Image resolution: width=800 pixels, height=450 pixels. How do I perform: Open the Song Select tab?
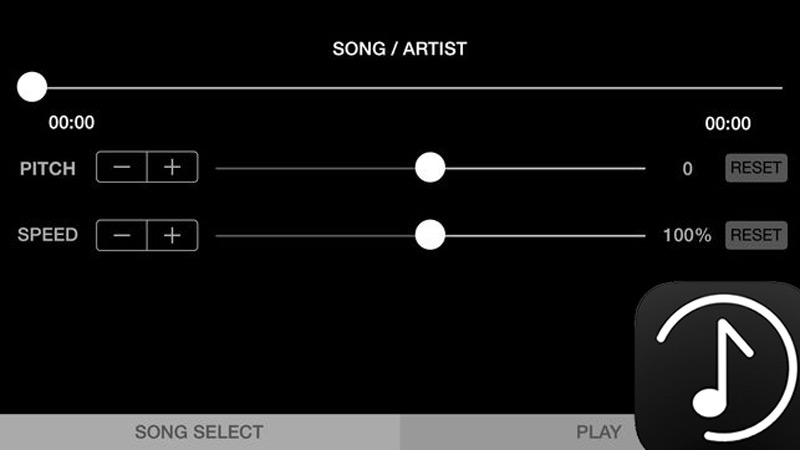pyautogui.click(x=199, y=432)
